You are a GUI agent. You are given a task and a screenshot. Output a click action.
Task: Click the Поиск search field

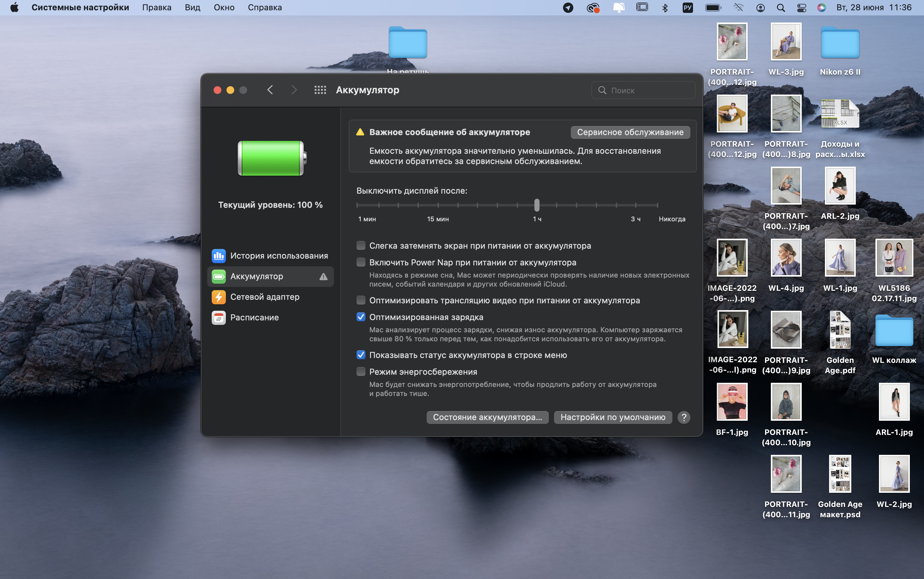[647, 90]
